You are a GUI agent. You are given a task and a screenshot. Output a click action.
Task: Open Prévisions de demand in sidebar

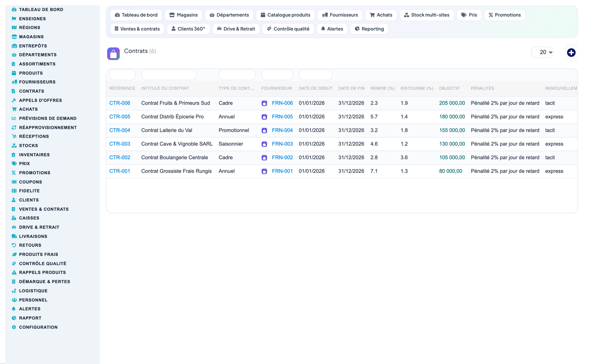pyautogui.click(x=48, y=118)
